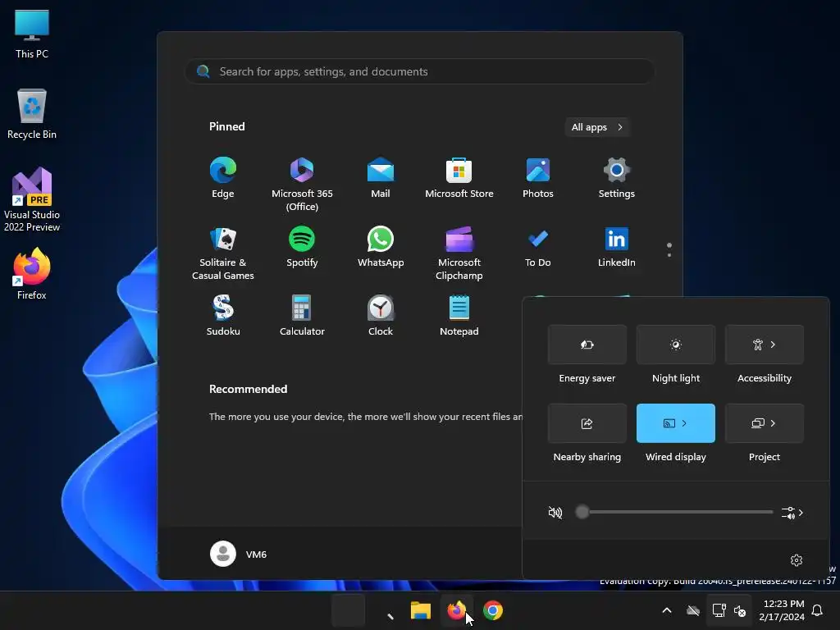Expand Project display options
This screenshot has width=840, height=630.
point(773,423)
